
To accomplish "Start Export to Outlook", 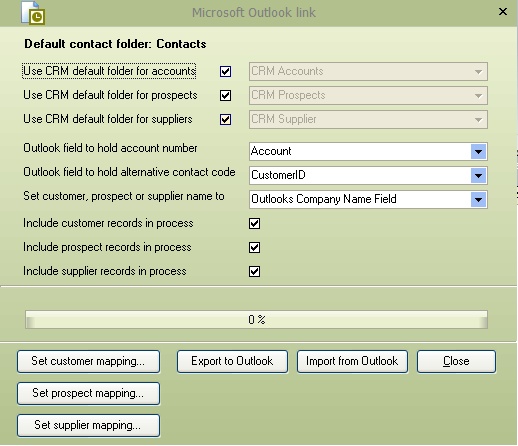I will tap(232, 361).
